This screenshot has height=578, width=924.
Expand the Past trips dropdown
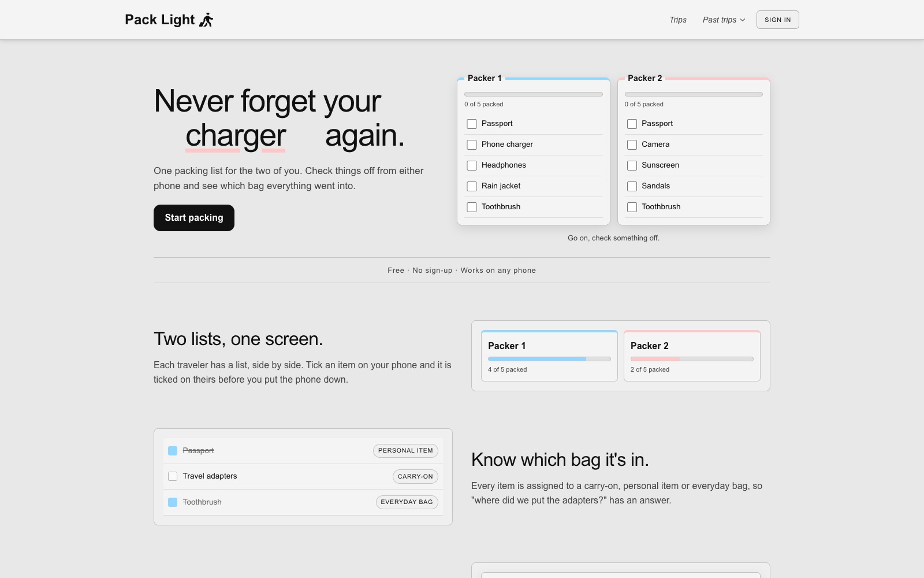pos(724,20)
